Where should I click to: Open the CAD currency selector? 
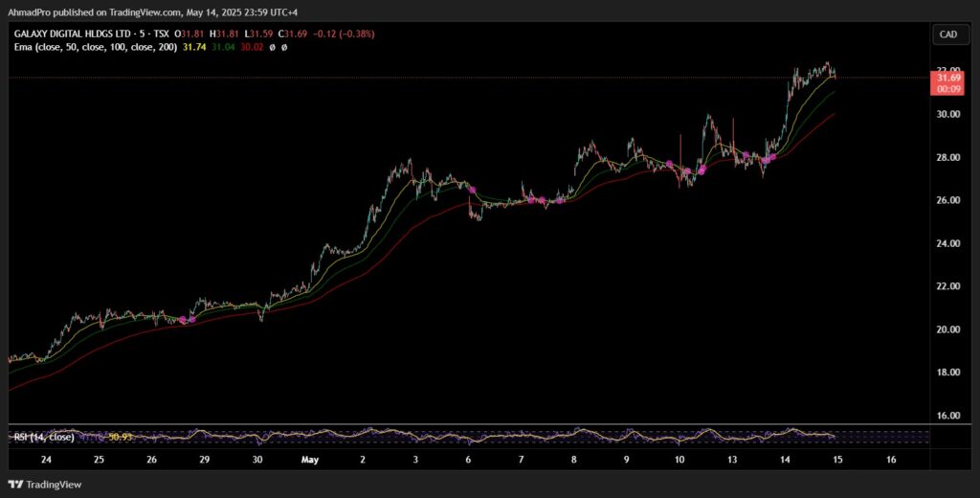click(x=948, y=34)
